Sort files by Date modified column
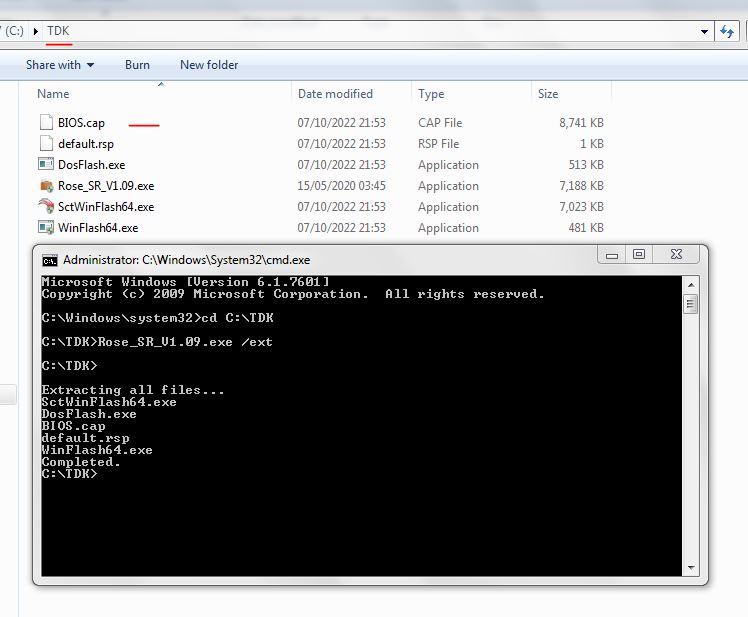 pyautogui.click(x=335, y=94)
